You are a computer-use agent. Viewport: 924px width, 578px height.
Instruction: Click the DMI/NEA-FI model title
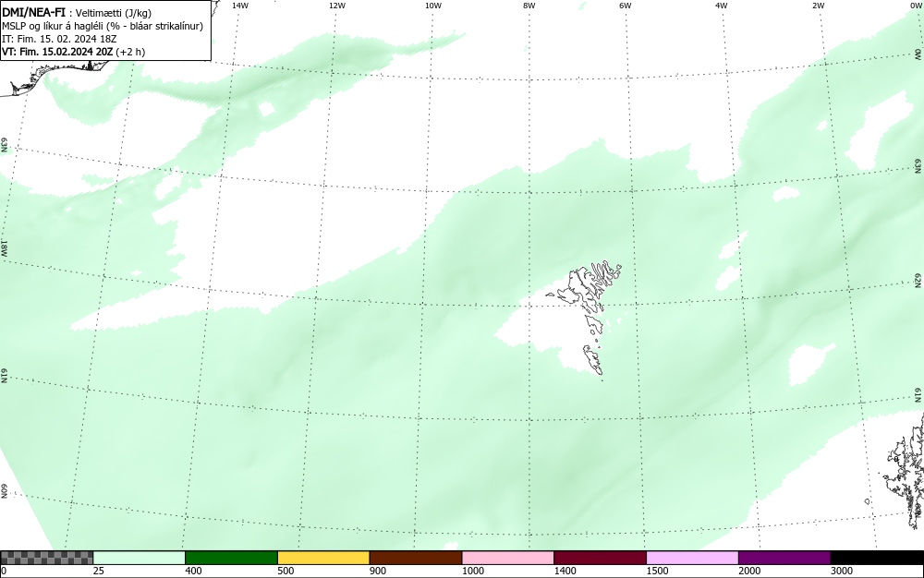[x=33, y=12]
